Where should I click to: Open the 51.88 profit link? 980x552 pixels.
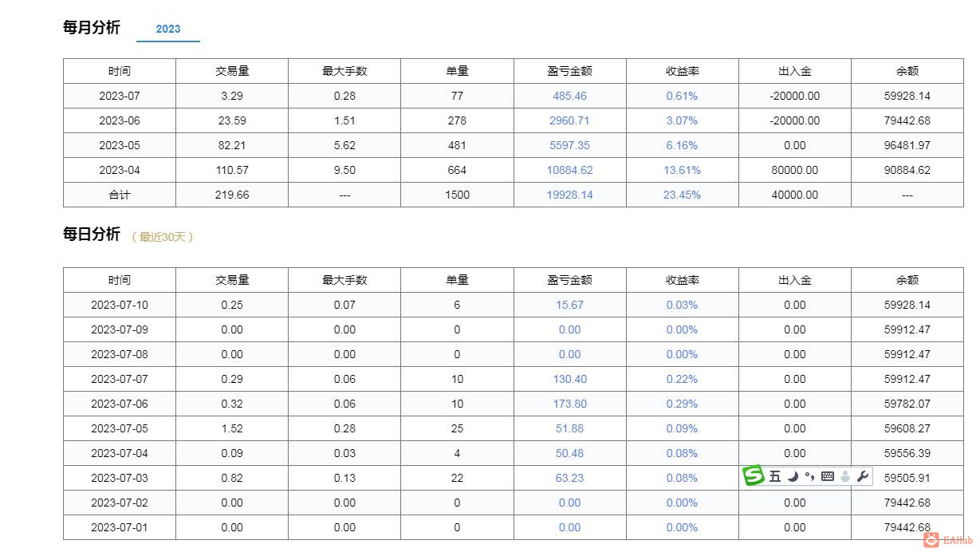pyautogui.click(x=569, y=428)
